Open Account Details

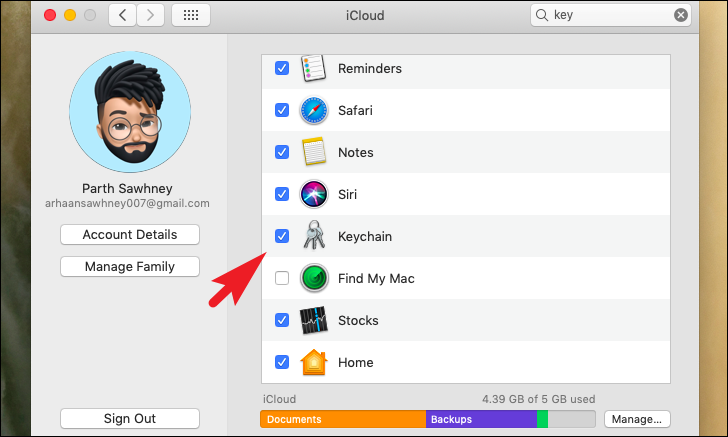(x=130, y=235)
